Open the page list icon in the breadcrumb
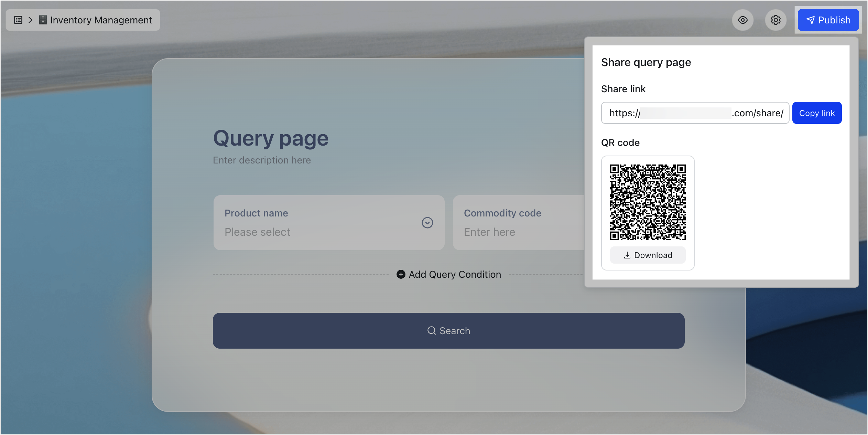Screen dimensions: 868x435 pyautogui.click(x=18, y=20)
